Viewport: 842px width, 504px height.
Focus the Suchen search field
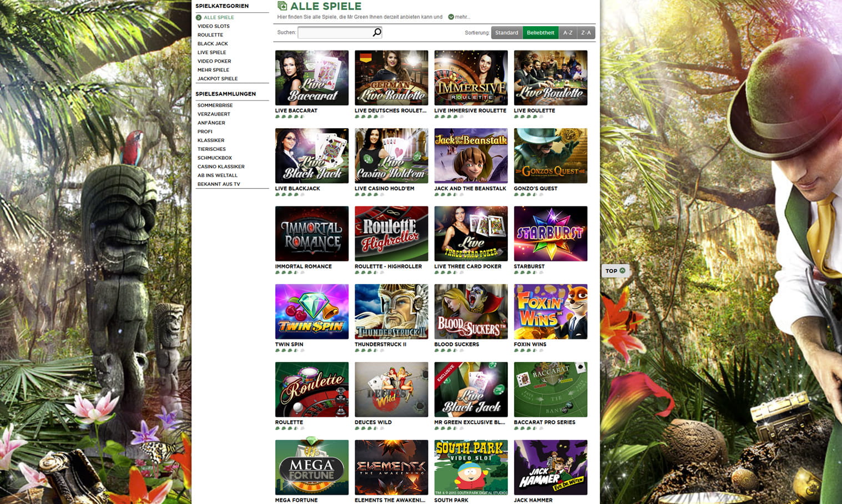(x=335, y=33)
